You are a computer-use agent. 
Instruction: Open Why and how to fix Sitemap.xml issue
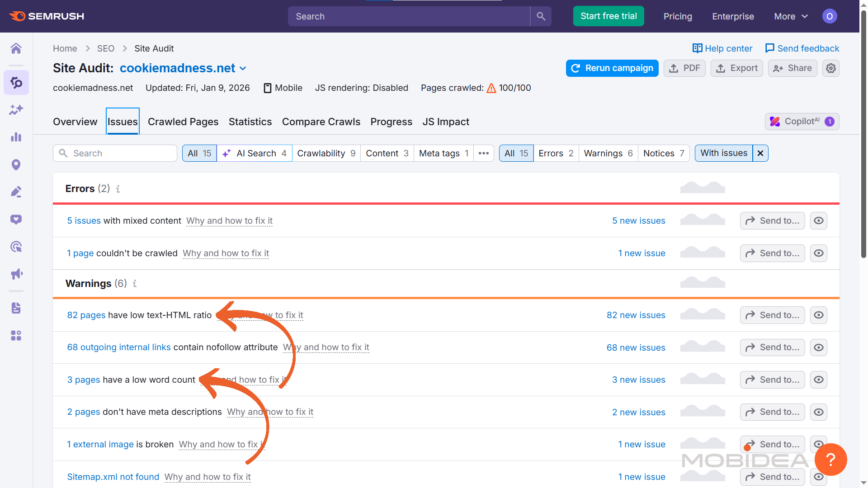207,477
